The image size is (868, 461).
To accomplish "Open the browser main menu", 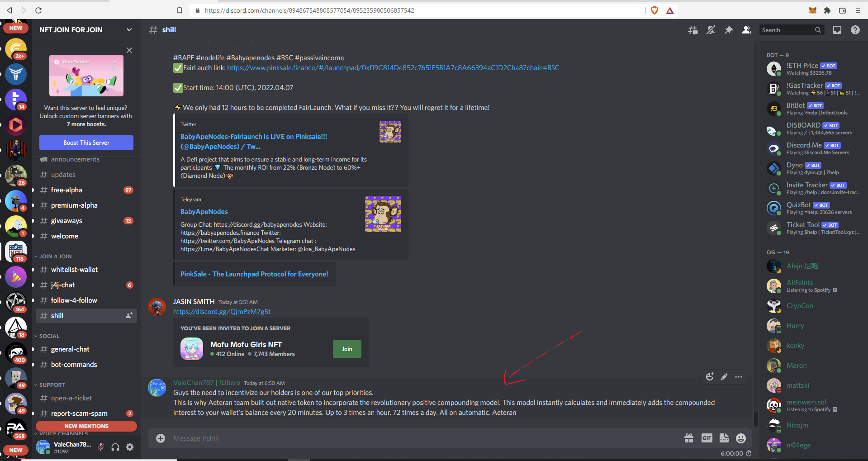I will 858,10.
